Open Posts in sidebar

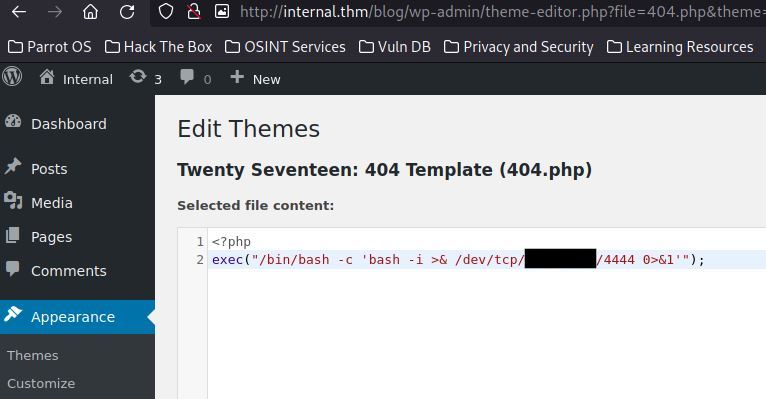pos(49,169)
